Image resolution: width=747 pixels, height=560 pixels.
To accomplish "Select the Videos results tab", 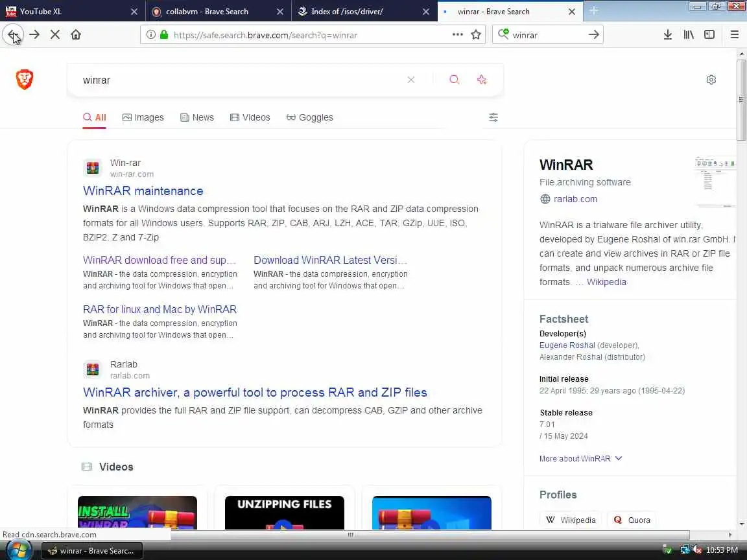I will tap(250, 117).
